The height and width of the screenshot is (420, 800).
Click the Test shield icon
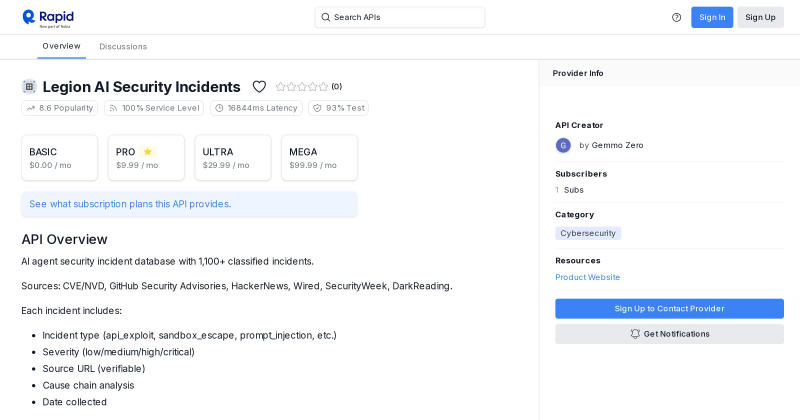pos(317,108)
